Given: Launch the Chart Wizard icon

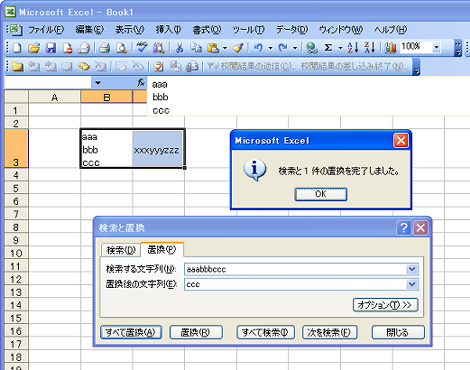Looking at the screenshot, I should pyautogui.click(x=390, y=48).
